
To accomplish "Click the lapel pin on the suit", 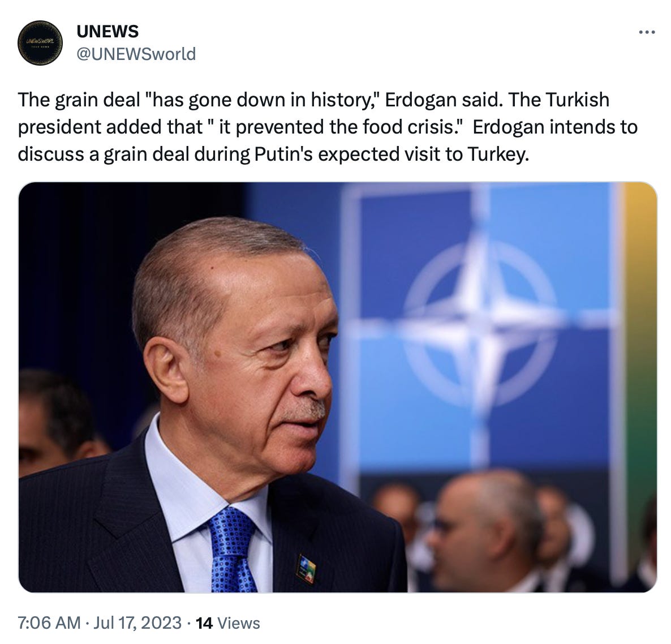I will (307, 568).
